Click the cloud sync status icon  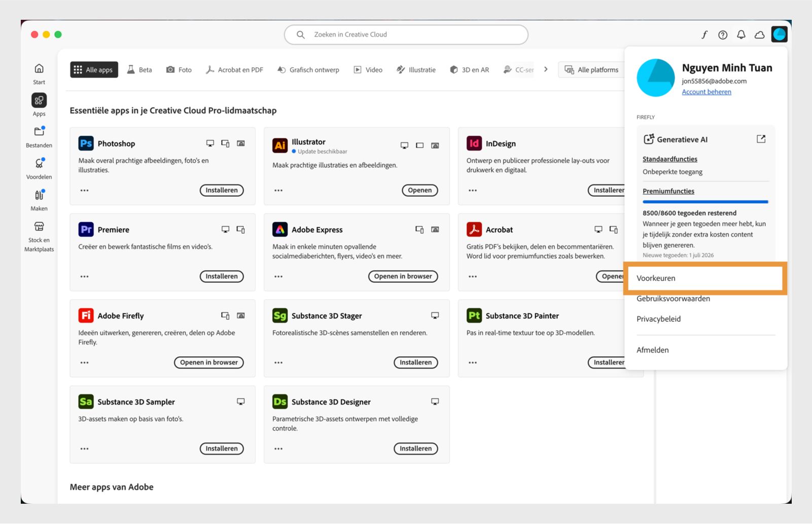coord(760,34)
